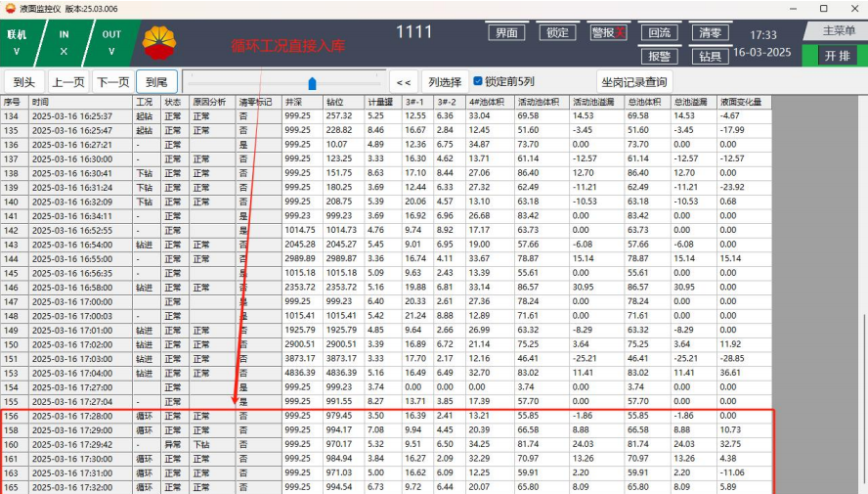This screenshot has height=494, width=868.
Task: Click the 钻进 cell in row 149
Action: [x=145, y=330]
